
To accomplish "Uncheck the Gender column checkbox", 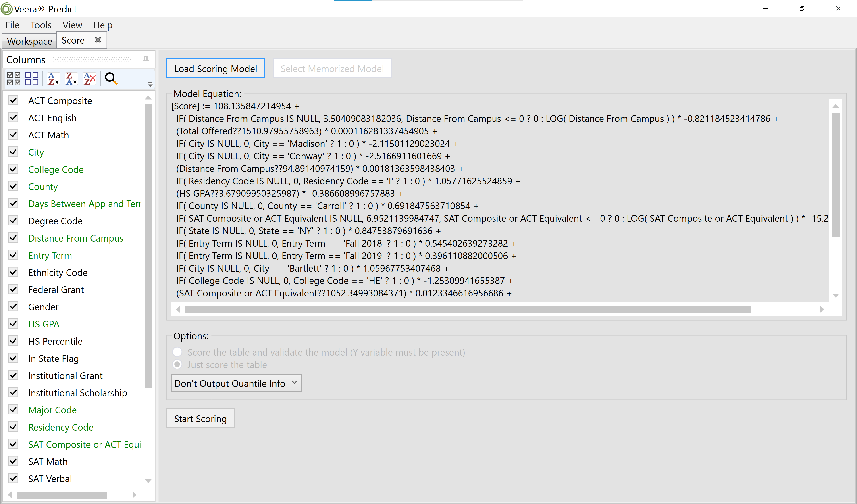I will (x=13, y=307).
